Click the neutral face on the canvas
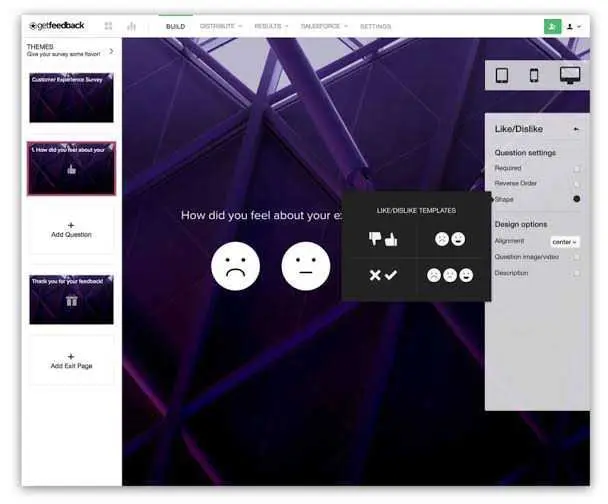Image resolution: width=608 pixels, height=504 pixels. [x=306, y=266]
